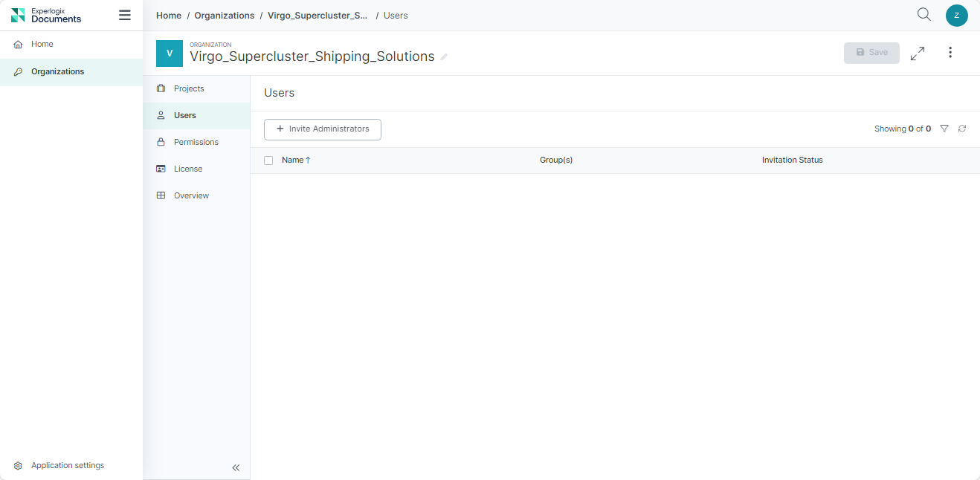Sort by Name column arrow
The image size is (980, 480).
pos(308,160)
